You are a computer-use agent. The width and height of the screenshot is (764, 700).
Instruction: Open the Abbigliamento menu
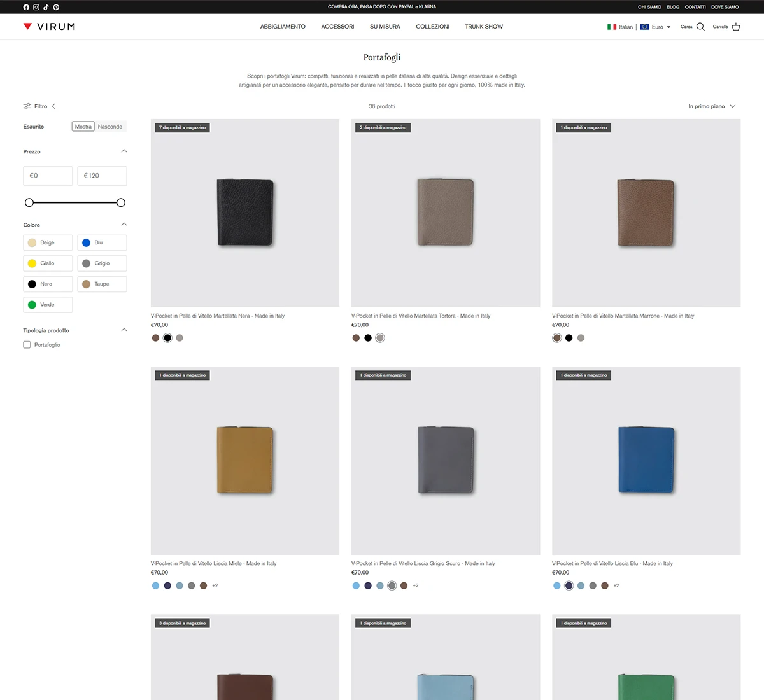tap(283, 27)
